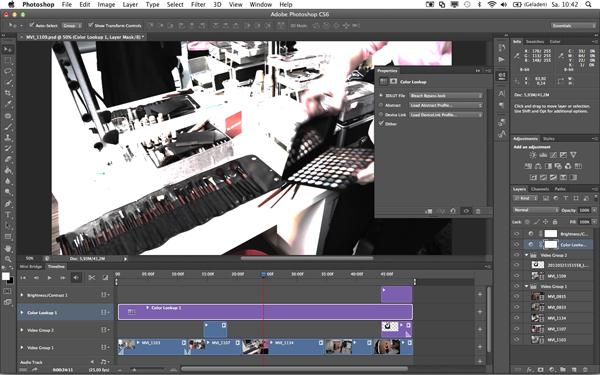This screenshot has height=375, width=600.
Task: Select the Clone Stamp tool
Action: tap(8, 137)
